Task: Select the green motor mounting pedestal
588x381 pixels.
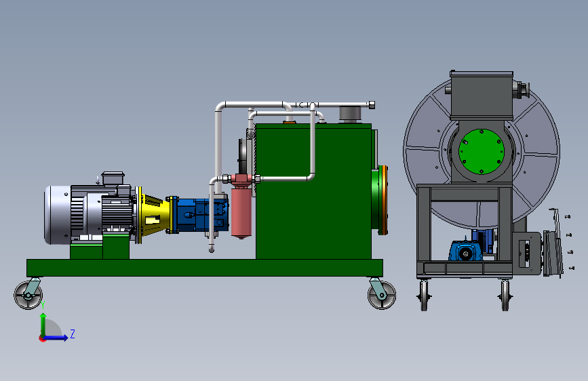Action: pyautogui.click(x=100, y=246)
